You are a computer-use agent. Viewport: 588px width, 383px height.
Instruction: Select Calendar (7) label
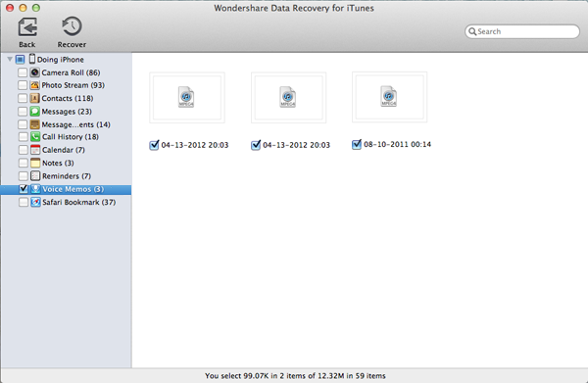tap(64, 150)
